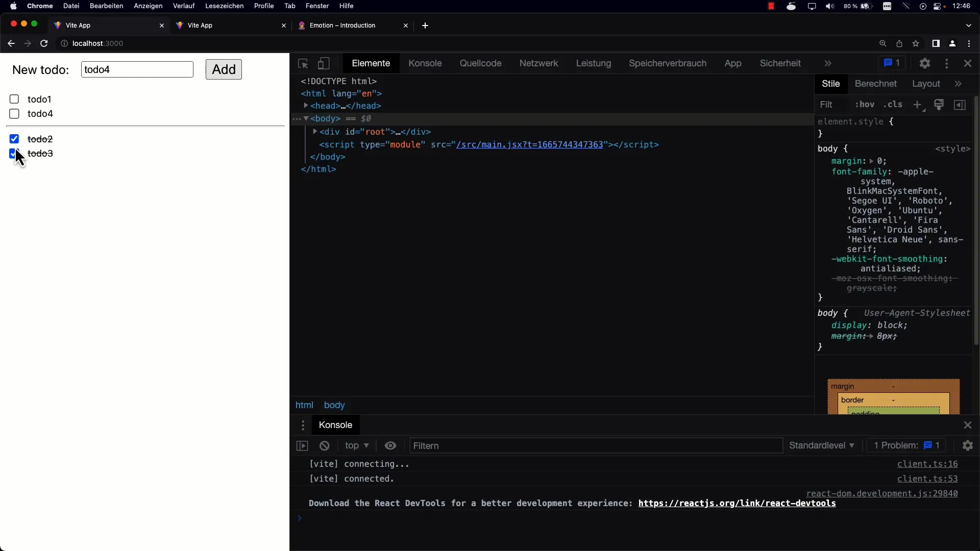Switch to the Netzwerk DevTools tab

point(539,63)
